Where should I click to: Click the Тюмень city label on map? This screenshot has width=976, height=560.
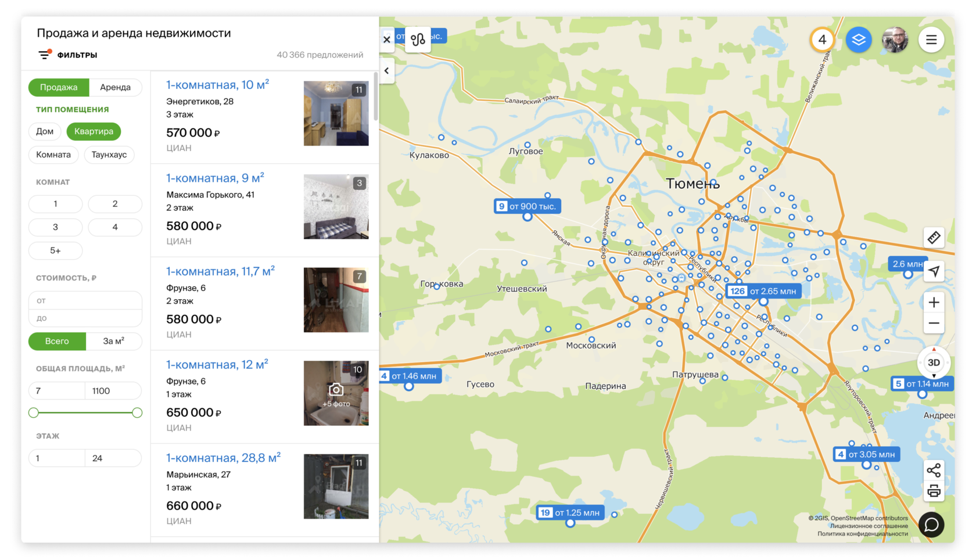coord(692,184)
